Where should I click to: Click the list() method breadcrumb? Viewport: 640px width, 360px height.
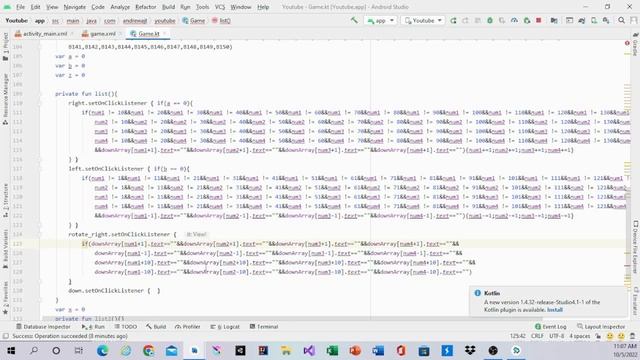coord(221,20)
